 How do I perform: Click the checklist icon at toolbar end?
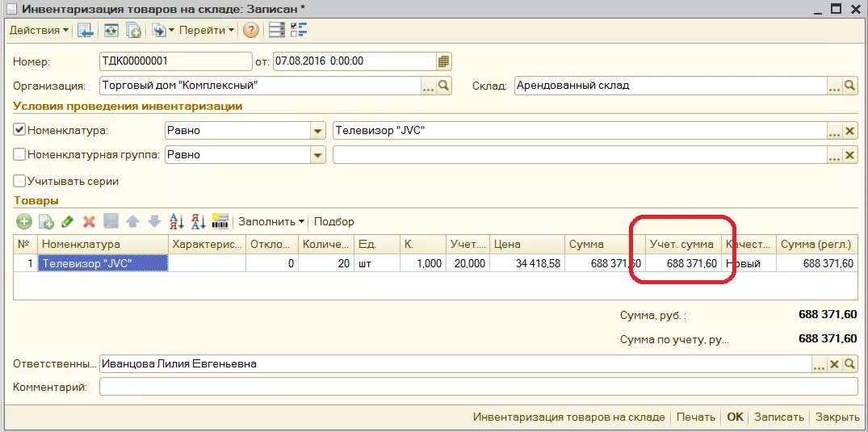[299, 31]
